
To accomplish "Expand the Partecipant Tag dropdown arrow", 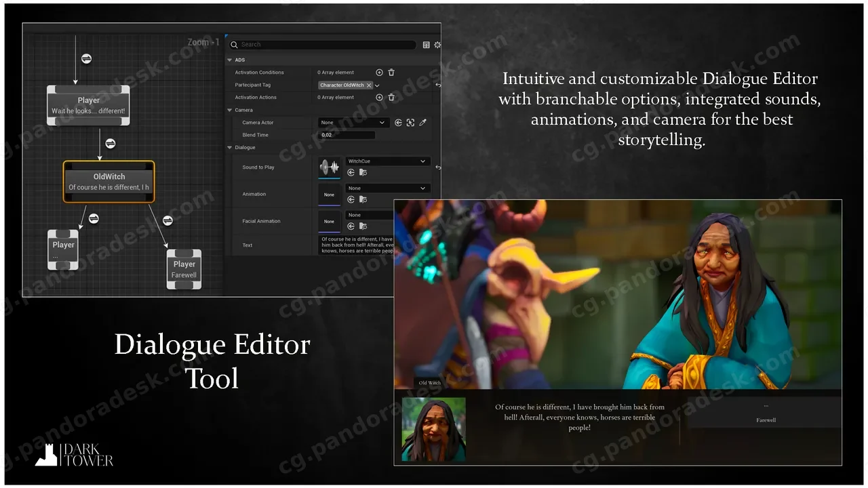I will click(377, 85).
